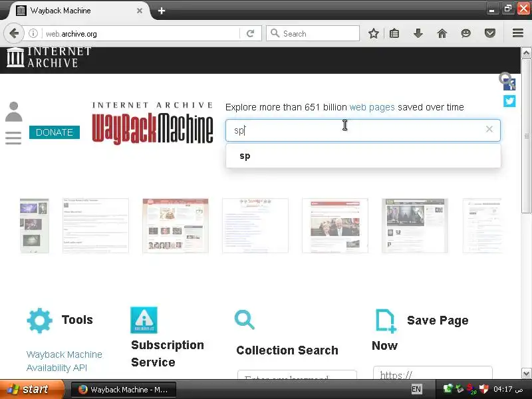532x399 pixels.
Task: Open the dark news site thumbnail
Action: click(x=414, y=225)
